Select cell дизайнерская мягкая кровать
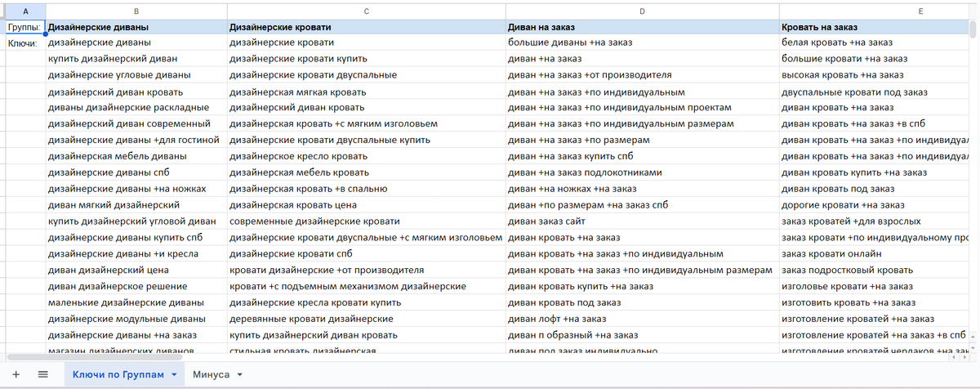This screenshot has width=980, height=389. [367, 92]
